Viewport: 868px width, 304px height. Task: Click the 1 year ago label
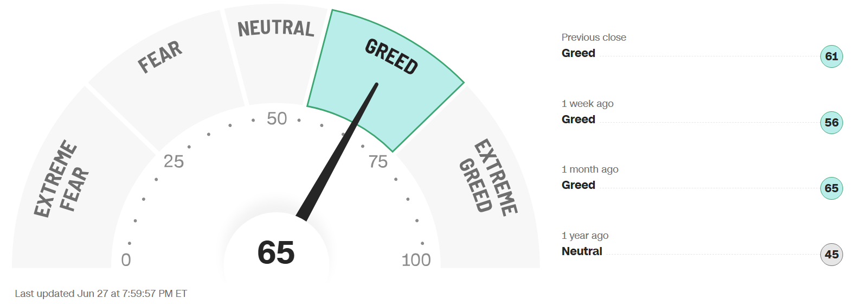point(585,236)
